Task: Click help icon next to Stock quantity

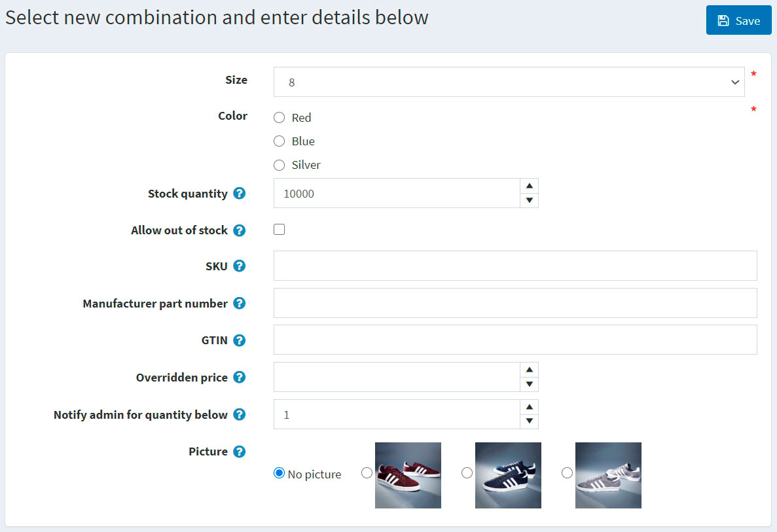Action: [x=240, y=194]
